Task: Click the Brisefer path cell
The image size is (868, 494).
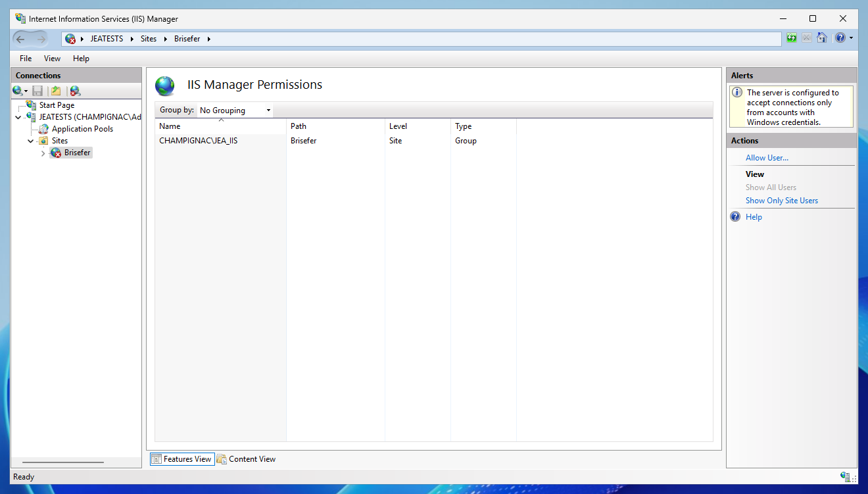Action: click(x=304, y=141)
